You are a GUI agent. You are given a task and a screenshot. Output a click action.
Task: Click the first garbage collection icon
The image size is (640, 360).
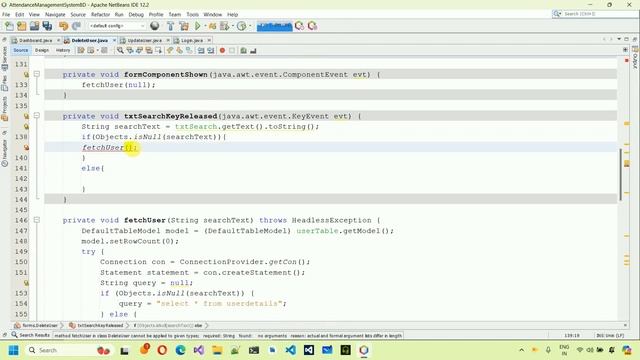click(300, 26)
